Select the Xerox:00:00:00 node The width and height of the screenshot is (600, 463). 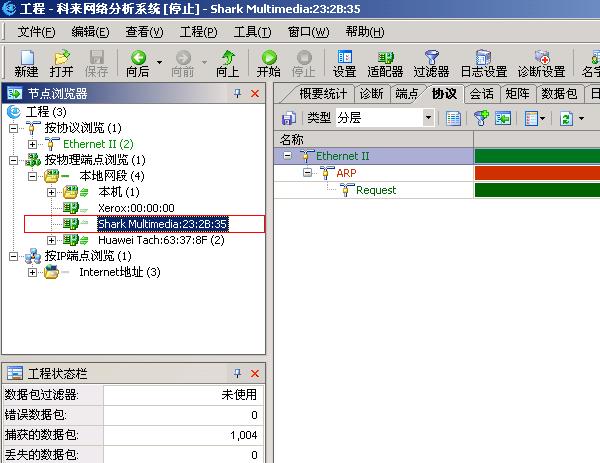(136, 208)
